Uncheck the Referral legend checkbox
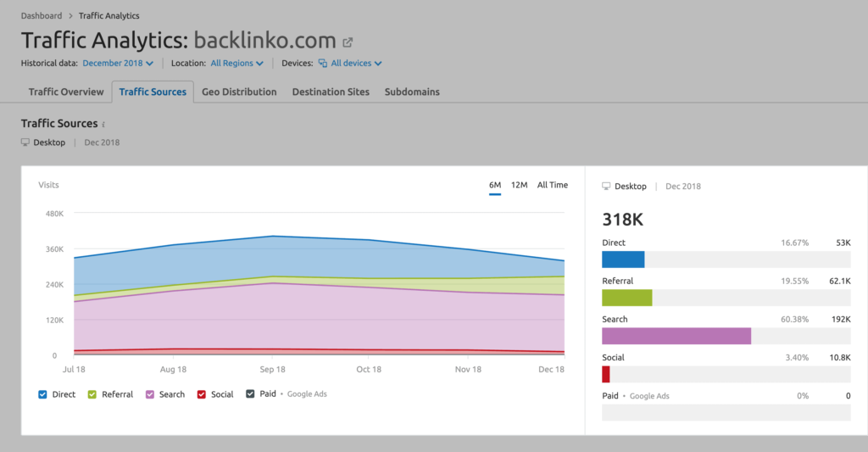Viewport: 868px width, 452px height. (x=92, y=394)
